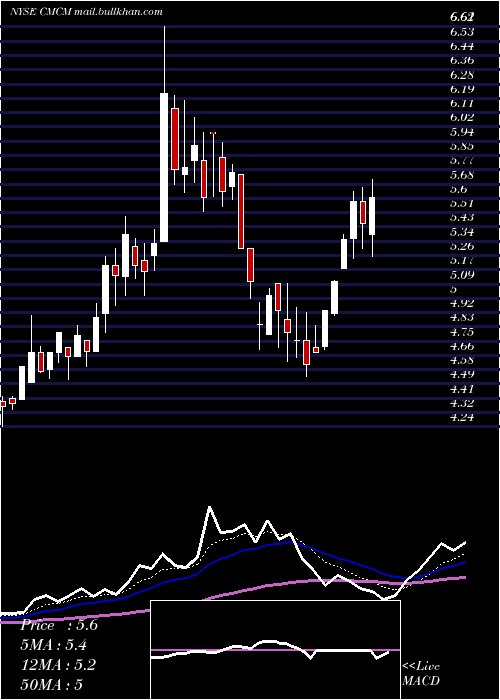Select the 6.53 price axis label
This screenshot has width=500, height=700.
tap(462, 32)
